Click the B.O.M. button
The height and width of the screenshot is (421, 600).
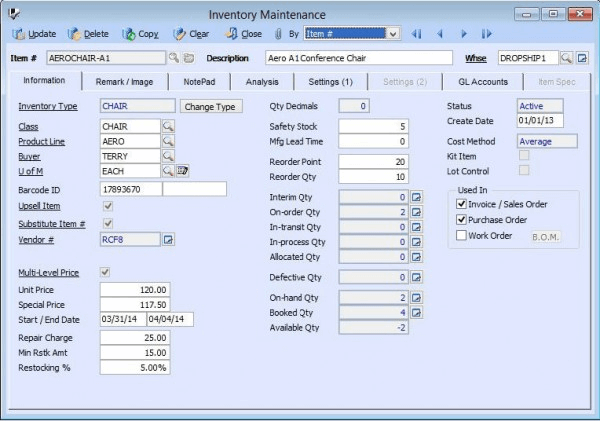[x=546, y=237]
